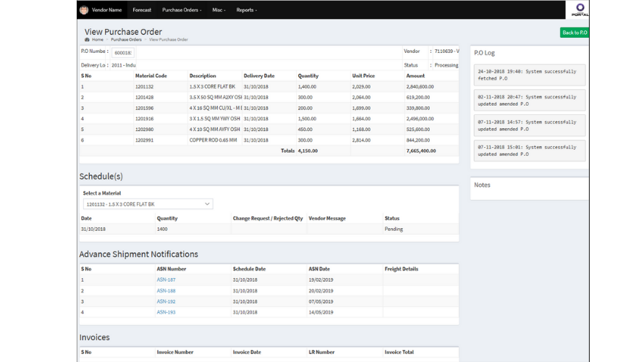Viewport: 644px width, 362px height.
Task: Click the P.O Number input field
Action: 123,53
